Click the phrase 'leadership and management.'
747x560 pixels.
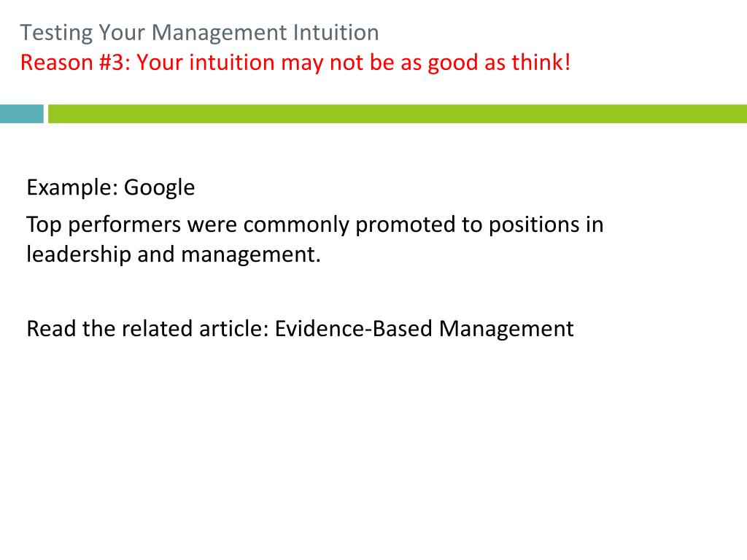click(174, 254)
